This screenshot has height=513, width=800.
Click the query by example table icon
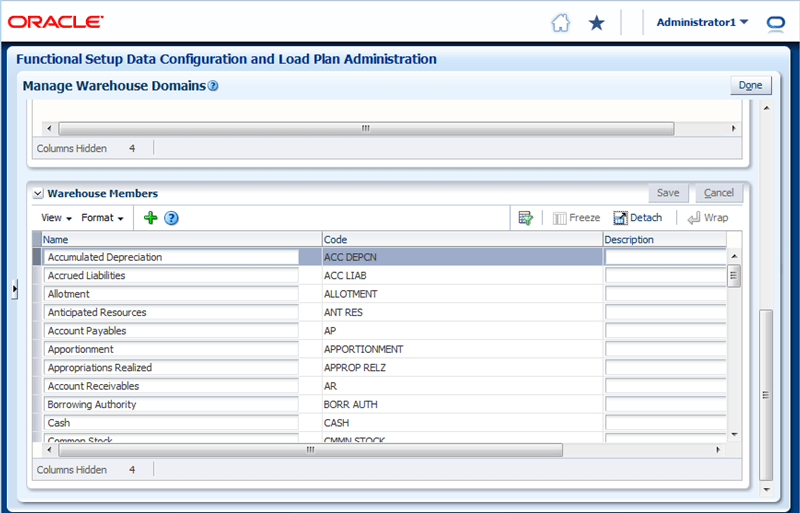526,218
